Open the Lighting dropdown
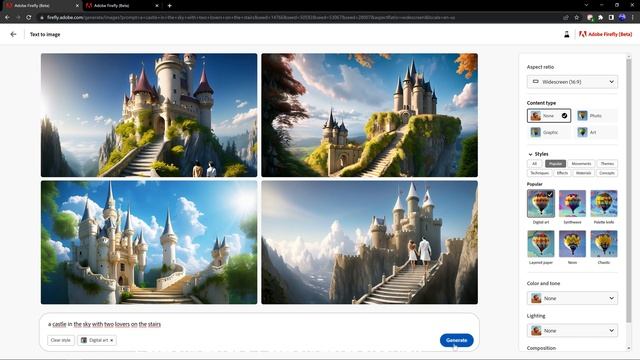Screen dimensions: 640x360 (572, 331)
